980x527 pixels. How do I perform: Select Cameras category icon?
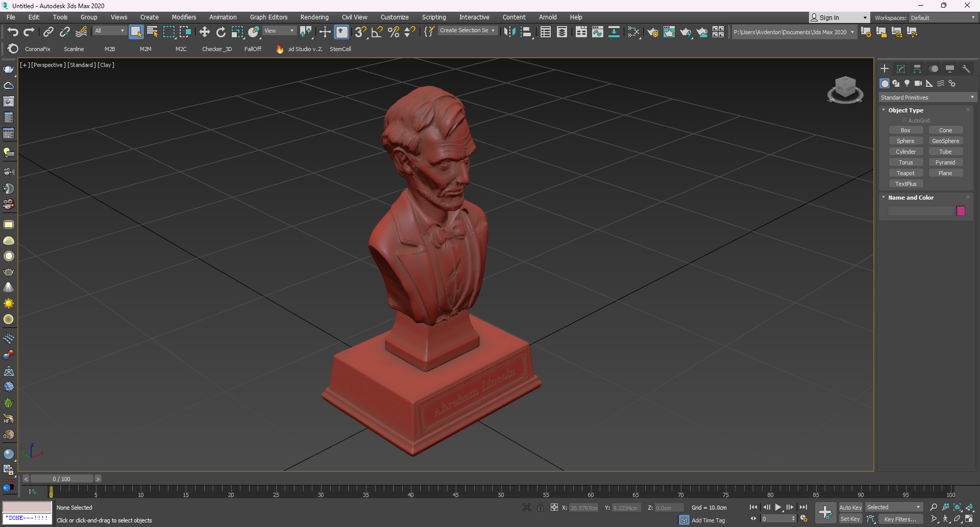(x=918, y=83)
